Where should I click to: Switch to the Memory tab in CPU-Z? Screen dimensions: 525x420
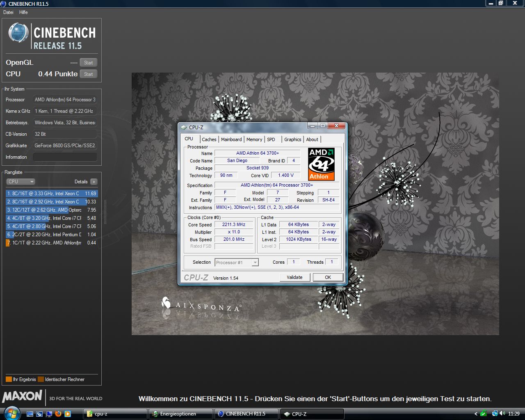[254, 139]
